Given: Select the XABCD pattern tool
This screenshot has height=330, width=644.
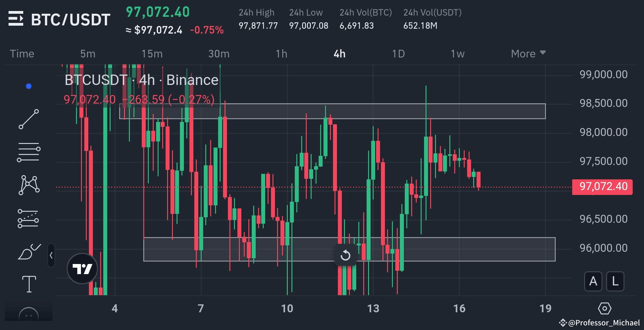Looking at the screenshot, I should click(x=29, y=185).
